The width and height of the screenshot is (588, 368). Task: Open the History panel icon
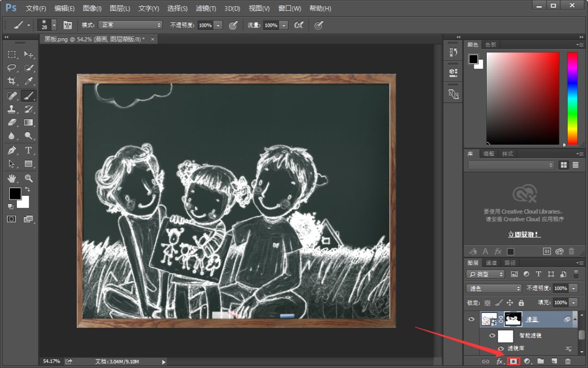[453, 52]
